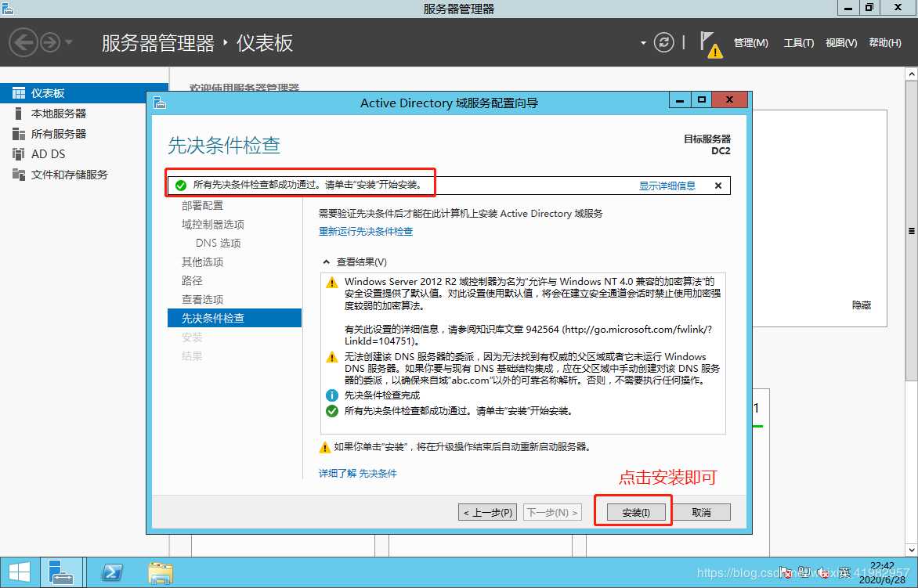
Task: Click the 所有服务器 sidebar icon
Action: [19, 134]
